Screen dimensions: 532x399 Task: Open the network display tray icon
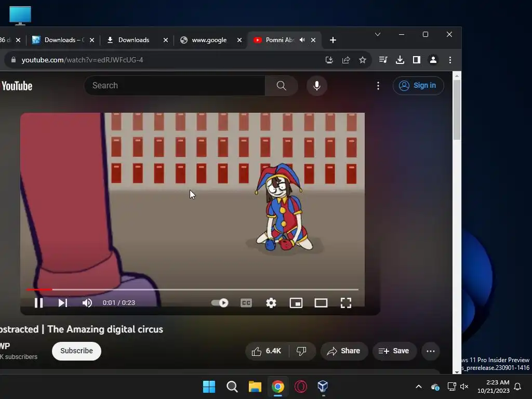[x=451, y=387]
